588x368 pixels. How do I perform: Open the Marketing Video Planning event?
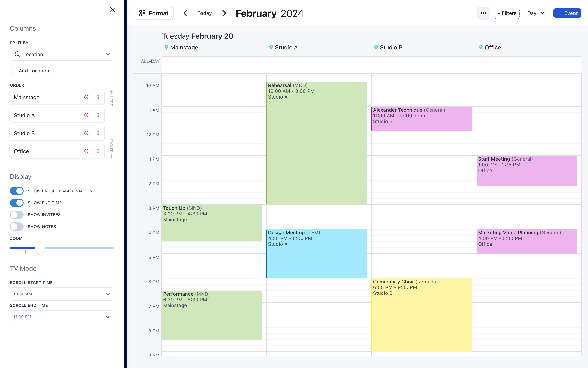(x=527, y=241)
